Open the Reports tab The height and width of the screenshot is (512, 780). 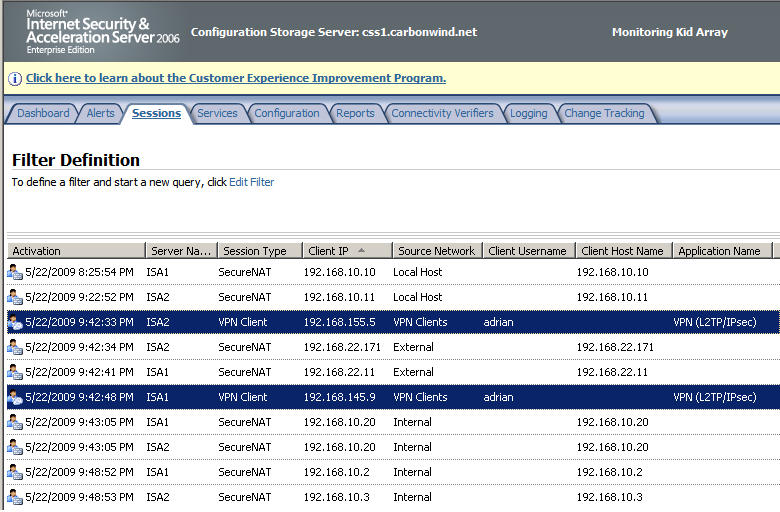(355, 113)
